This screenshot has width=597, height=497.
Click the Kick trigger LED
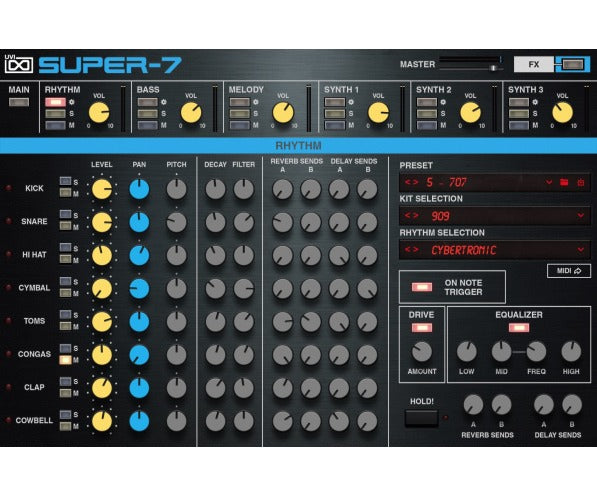point(8,188)
